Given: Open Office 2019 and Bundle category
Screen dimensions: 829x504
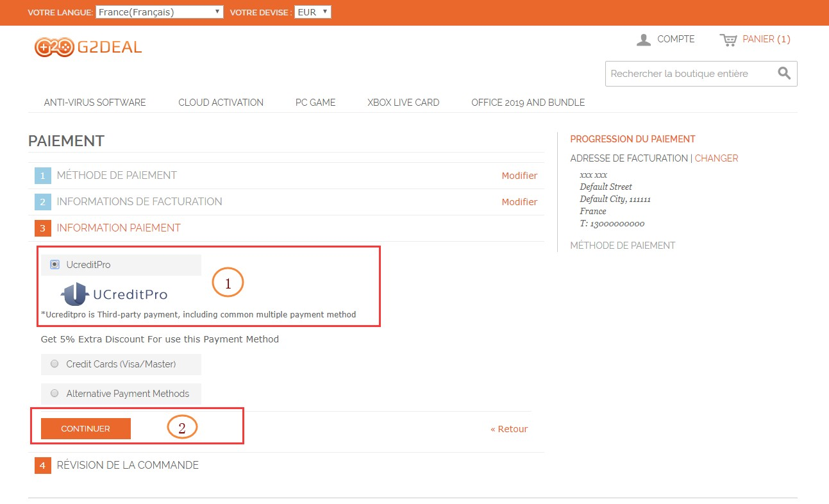Looking at the screenshot, I should pos(528,103).
